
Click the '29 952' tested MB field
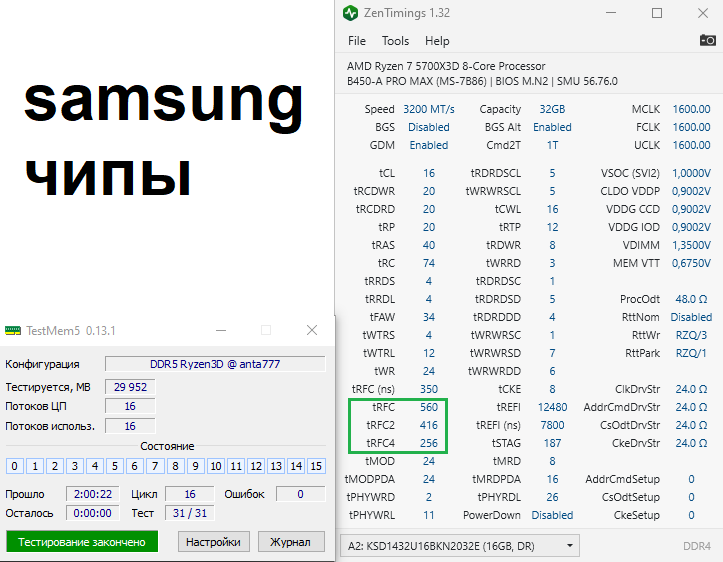pyautogui.click(x=130, y=387)
